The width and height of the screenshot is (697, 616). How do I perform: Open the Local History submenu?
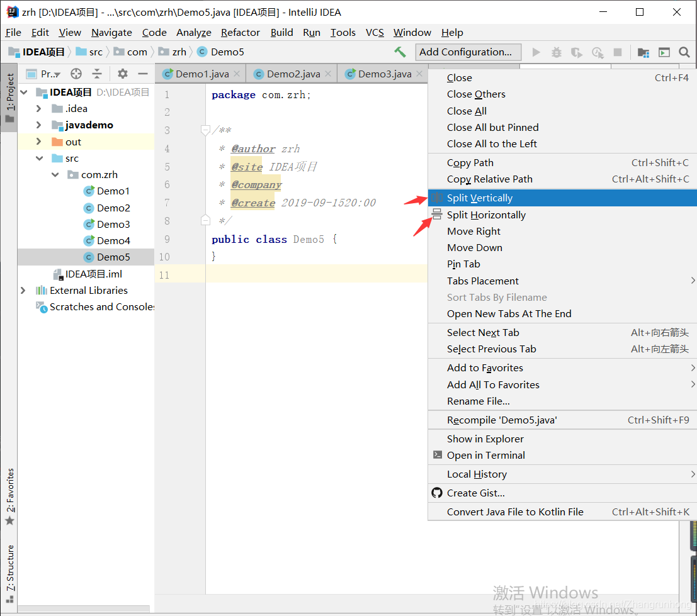562,474
